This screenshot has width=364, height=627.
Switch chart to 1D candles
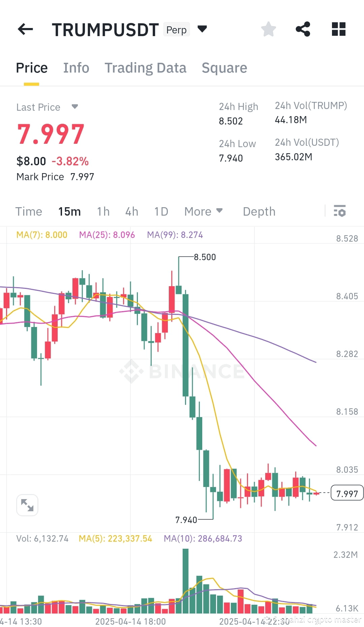(161, 212)
